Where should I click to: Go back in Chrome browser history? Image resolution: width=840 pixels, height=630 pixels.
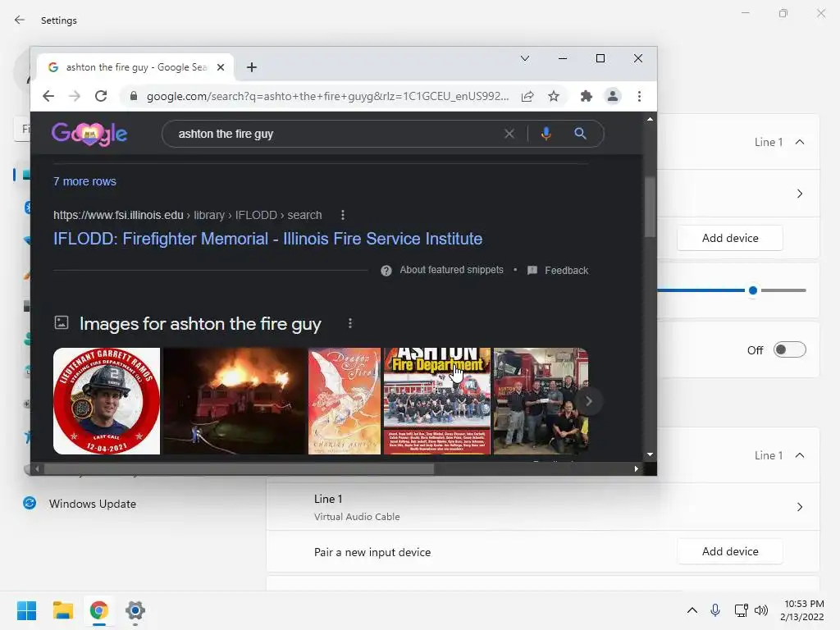pyautogui.click(x=48, y=97)
